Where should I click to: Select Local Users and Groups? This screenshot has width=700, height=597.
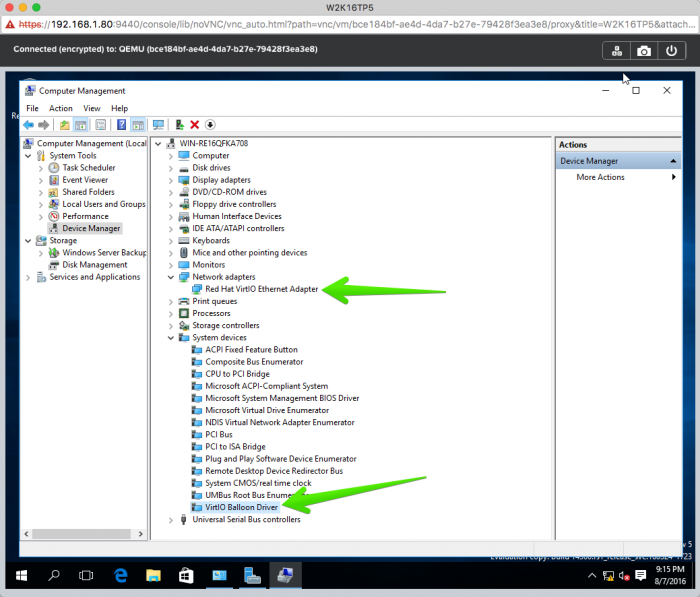click(104, 205)
